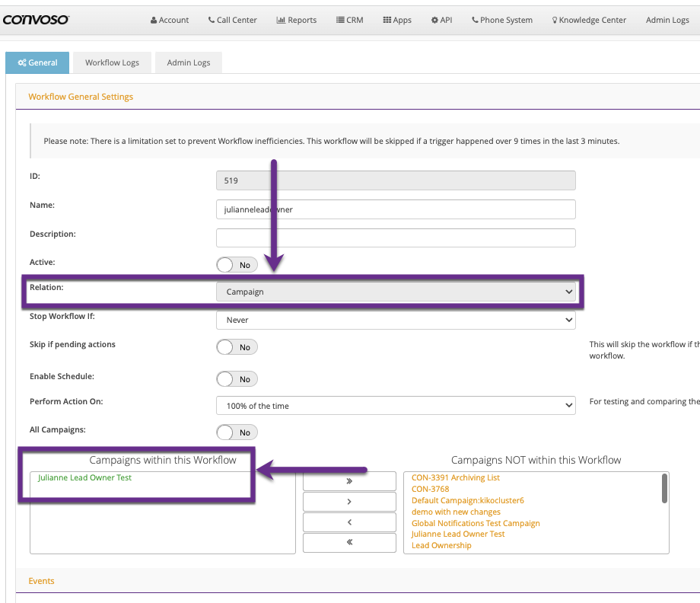This screenshot has height=603, width=700.
Task: Toggle the Active switch
Action: pos(237,265)
